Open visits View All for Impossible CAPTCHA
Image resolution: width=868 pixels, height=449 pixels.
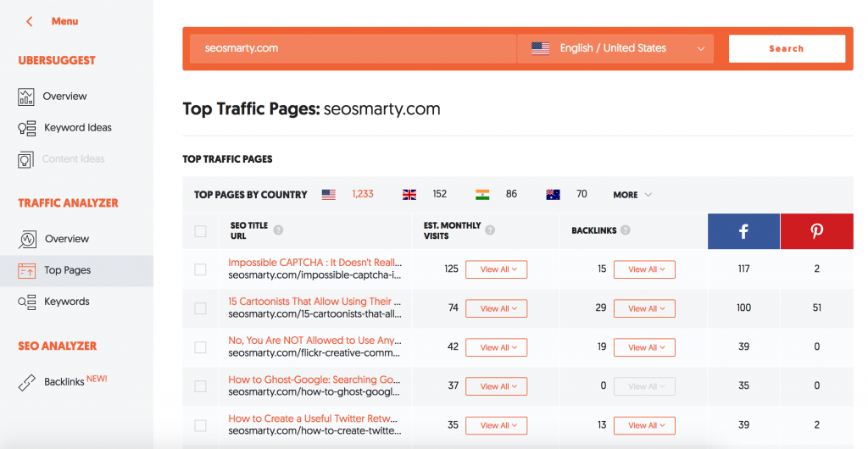point(496,269)
